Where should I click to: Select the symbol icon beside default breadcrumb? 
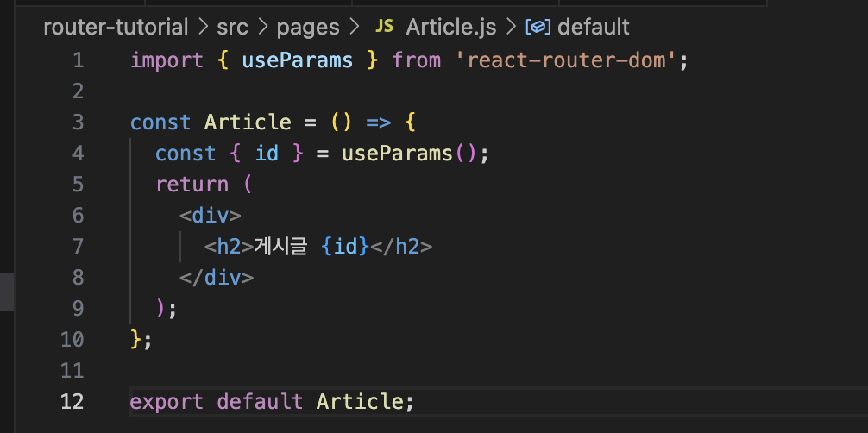click(538, 27)
